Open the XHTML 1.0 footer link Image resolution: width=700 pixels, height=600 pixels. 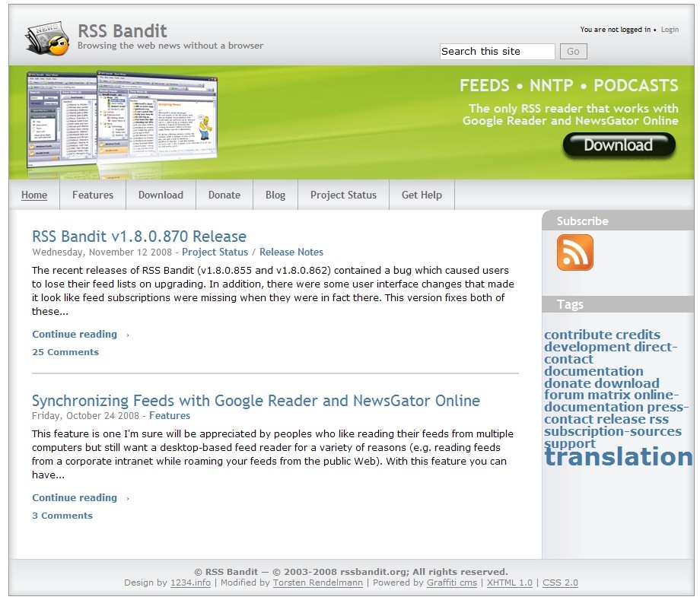[x=509, y=583]
